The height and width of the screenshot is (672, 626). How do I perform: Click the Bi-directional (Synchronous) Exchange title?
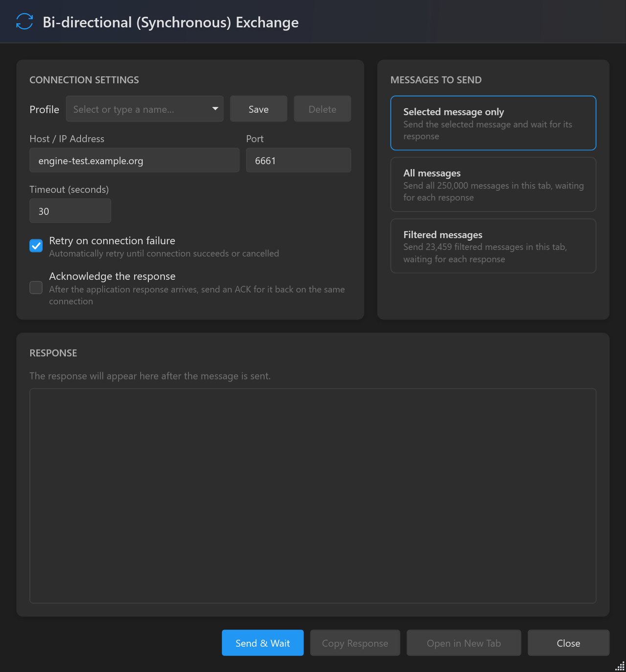click(171, 22)
